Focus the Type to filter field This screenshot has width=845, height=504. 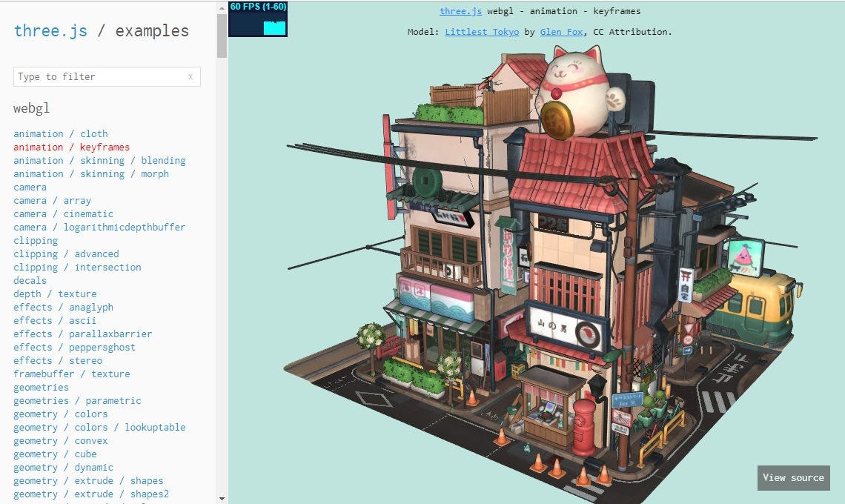(x=107, y=76)
